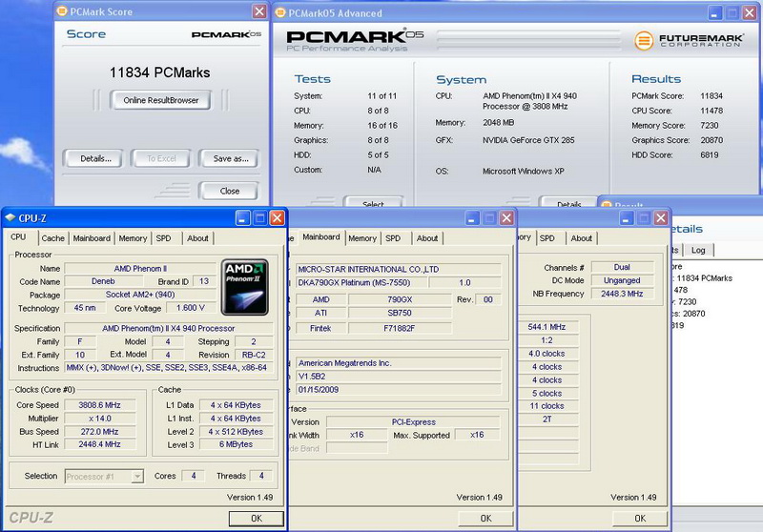Click the CPU Score value 11478 under Results

pos(711,111)
